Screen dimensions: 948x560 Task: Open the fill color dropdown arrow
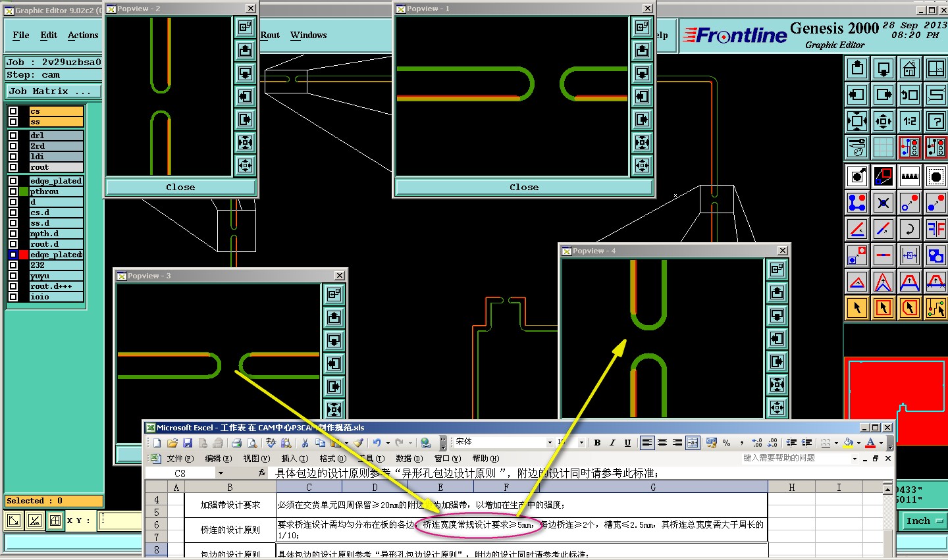858,443
